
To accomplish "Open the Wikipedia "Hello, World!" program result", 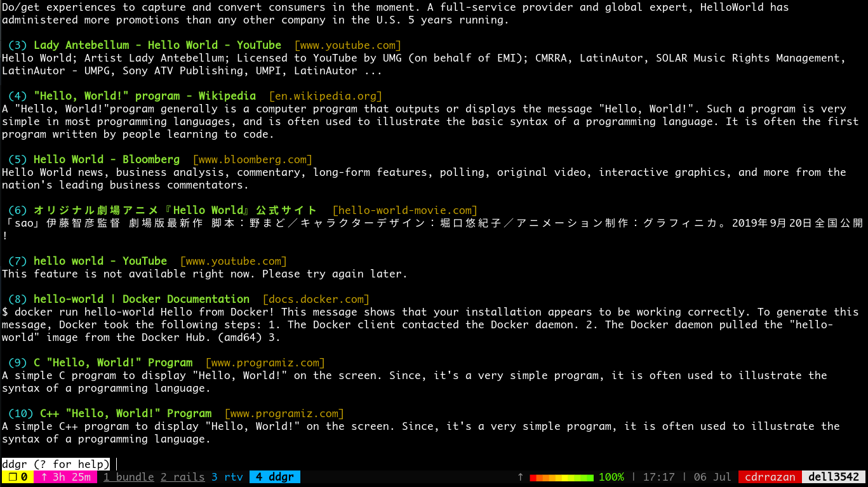I will (144, 96).
